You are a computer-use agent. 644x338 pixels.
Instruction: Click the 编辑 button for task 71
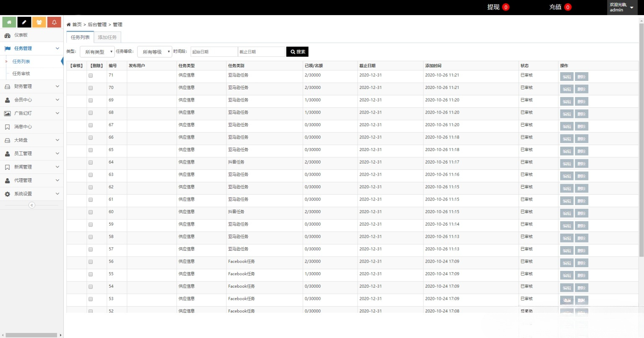566,77
